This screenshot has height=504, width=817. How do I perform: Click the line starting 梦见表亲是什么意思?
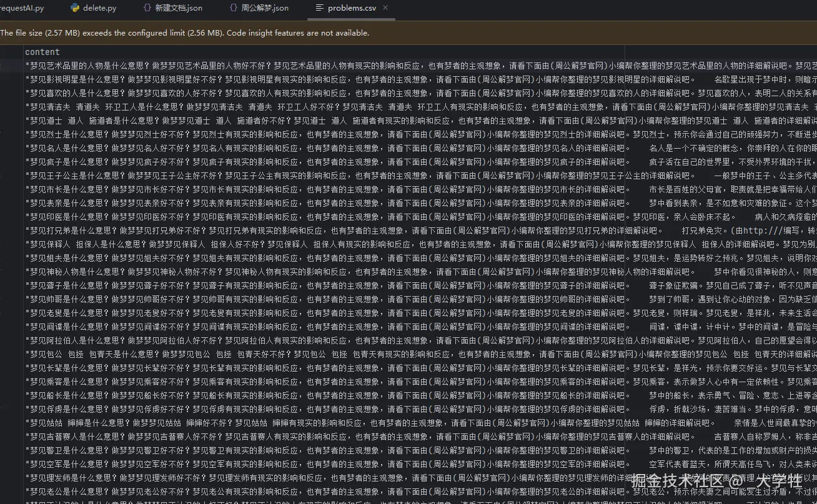pos(421,203)
